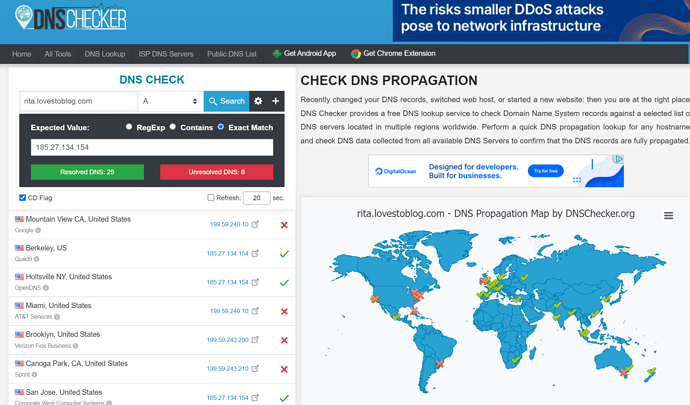Screen dimensions: 690x405
Task: Click info icon next to Verizon Fios Business
Action: click(x=76, y=346)
